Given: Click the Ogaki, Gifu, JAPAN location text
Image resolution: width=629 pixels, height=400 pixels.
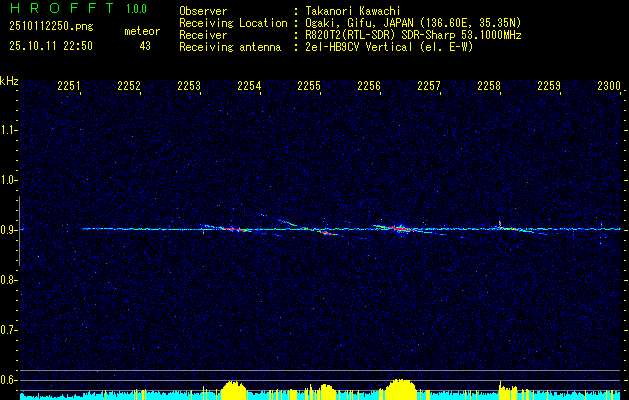Looking at the screenshot, I should tap(413, 23).
